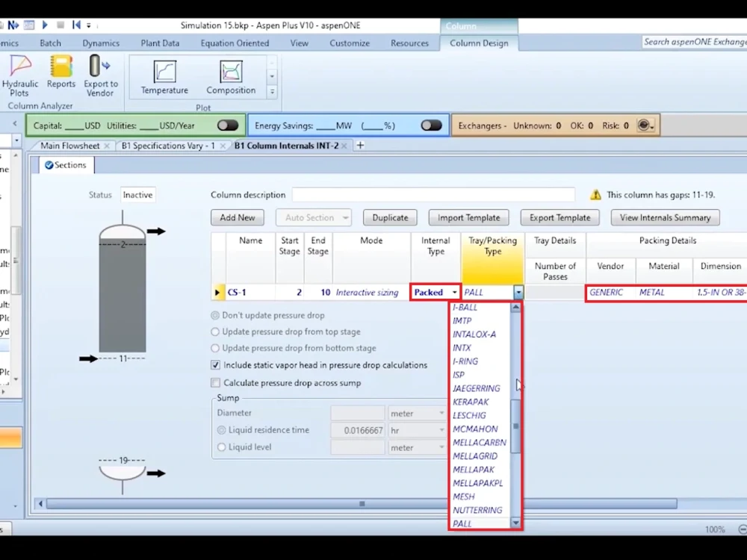Uncheck Include static vapor head in pressure drop
Image resolution: width=747 pixels, height=560 pixels.
click(x=215, y=365)
